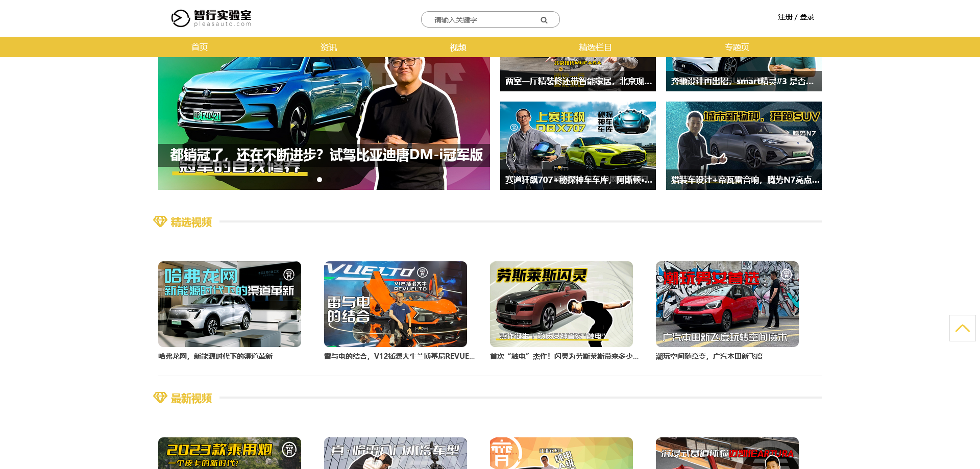Click the circular badge on 劳斯莱斯闪灵 thumbnail
This screenshot has width=980, height=469.
[621, 275]
